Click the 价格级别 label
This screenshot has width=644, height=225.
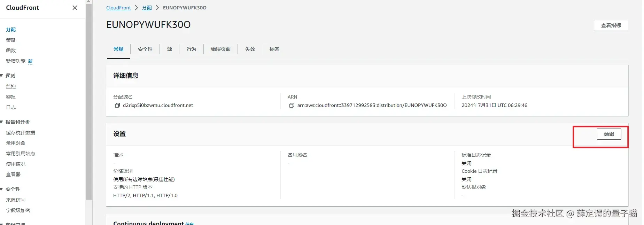click(123, 171)
